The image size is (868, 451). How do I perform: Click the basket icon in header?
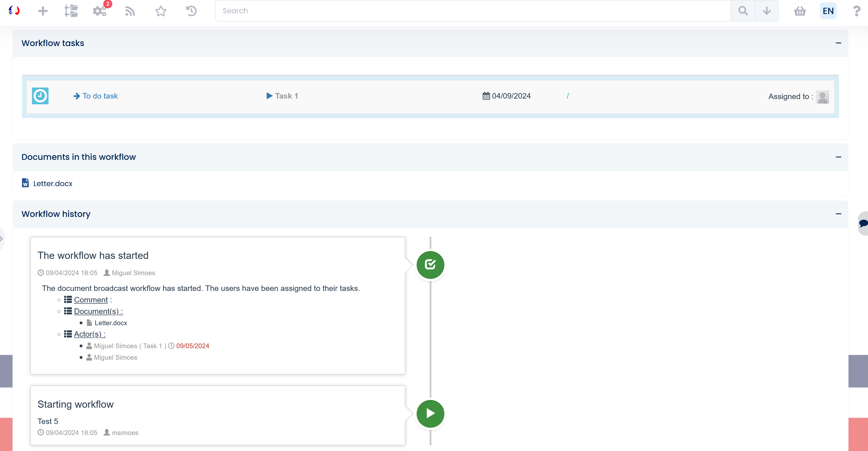pos(799,11)
